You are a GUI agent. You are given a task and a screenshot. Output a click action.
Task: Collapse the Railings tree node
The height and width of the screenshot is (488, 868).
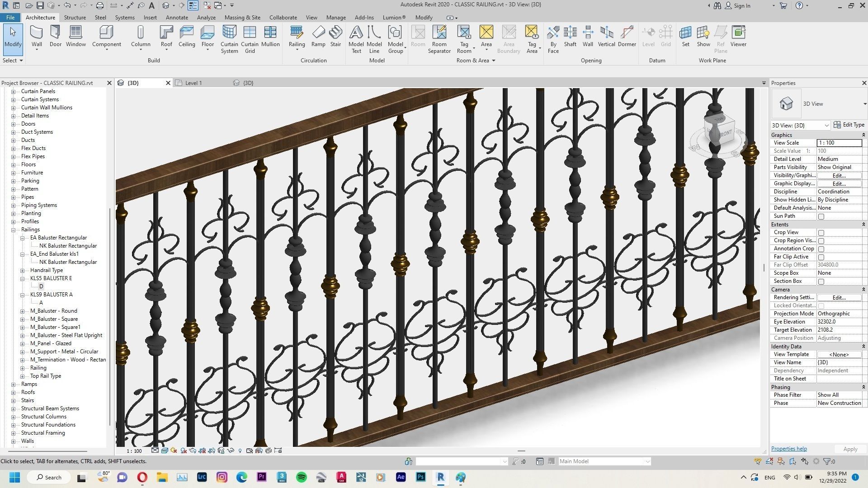pyautogui.click(x=13, y=230)
